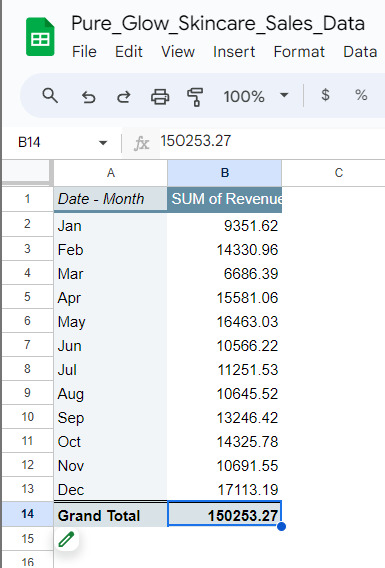
Task: Open the zoom 100% dropdown
Action: pos(256,96)
